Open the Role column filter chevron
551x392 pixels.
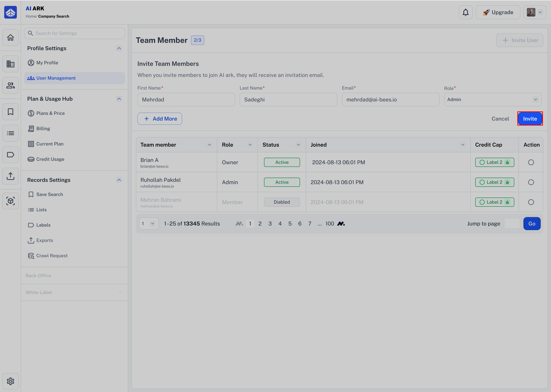click(250, 145)
